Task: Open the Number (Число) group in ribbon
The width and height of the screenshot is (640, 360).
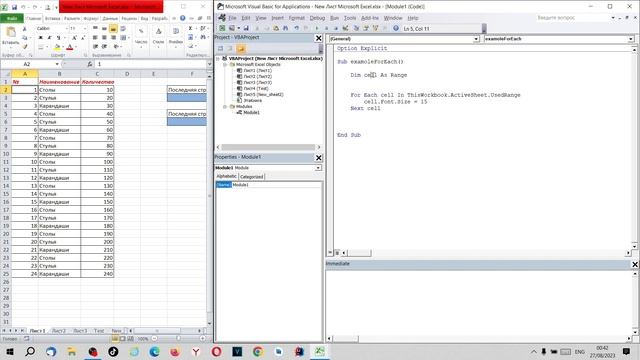Action: point(141,36)
